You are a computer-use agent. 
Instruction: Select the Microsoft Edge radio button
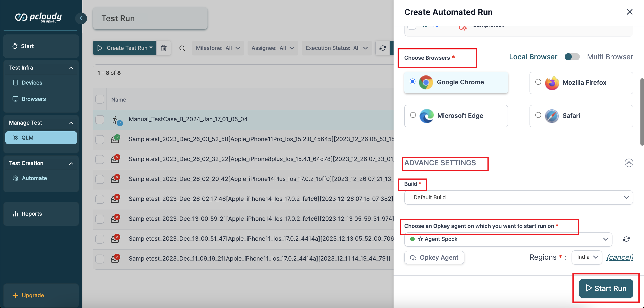413,115
